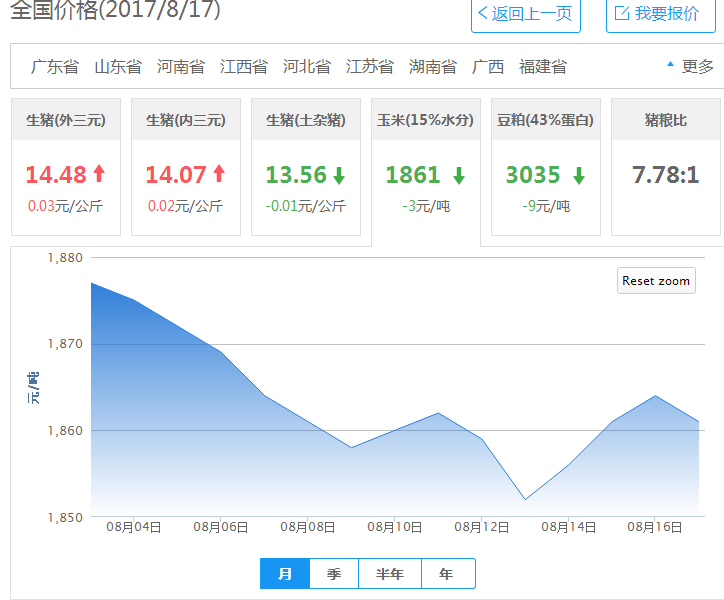The width and height of the screenshot is (724, 600).
Task: Select 山东省 province
Action: 118,67
